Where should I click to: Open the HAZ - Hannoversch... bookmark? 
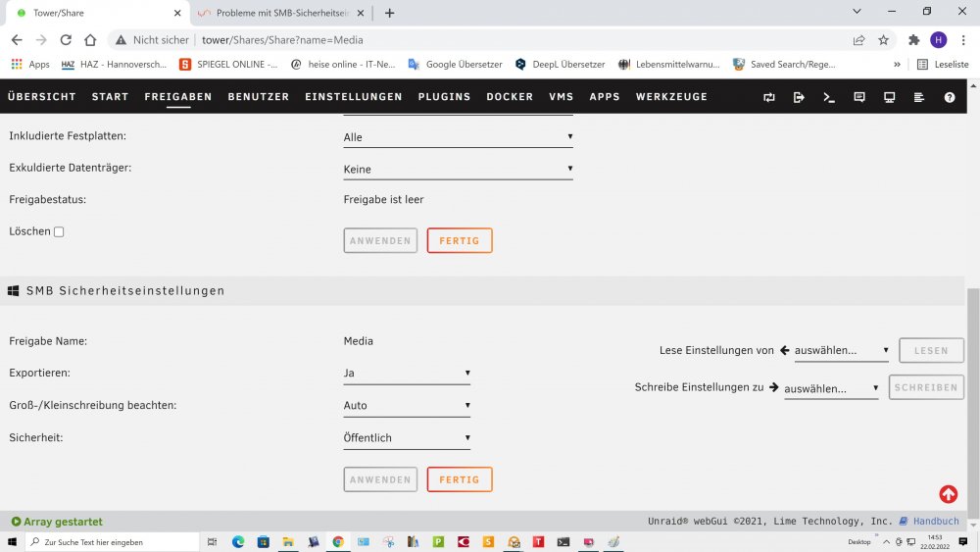114,65
